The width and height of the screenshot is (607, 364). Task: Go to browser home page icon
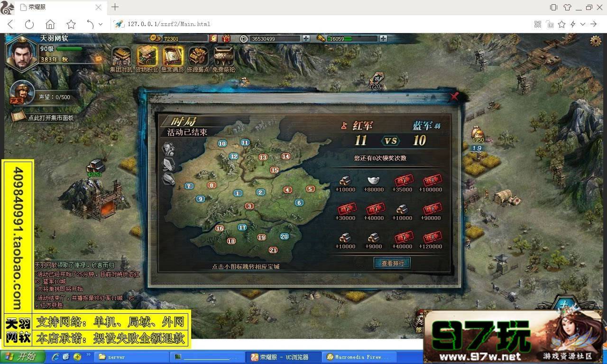coord(50,24)
